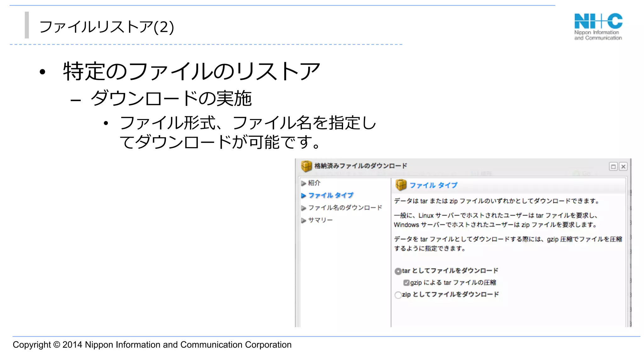644x362 pixels.
Task: Maximize the download dialog window
Action: (613, 167)
